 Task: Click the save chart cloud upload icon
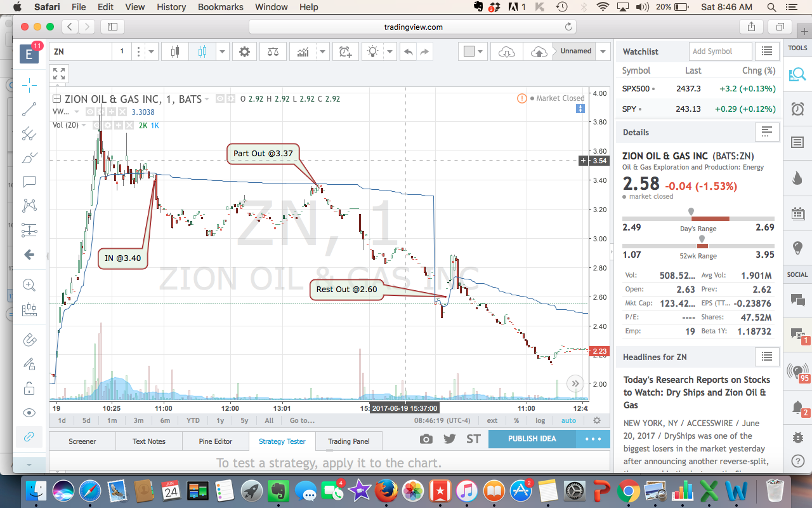coord(538,51)
